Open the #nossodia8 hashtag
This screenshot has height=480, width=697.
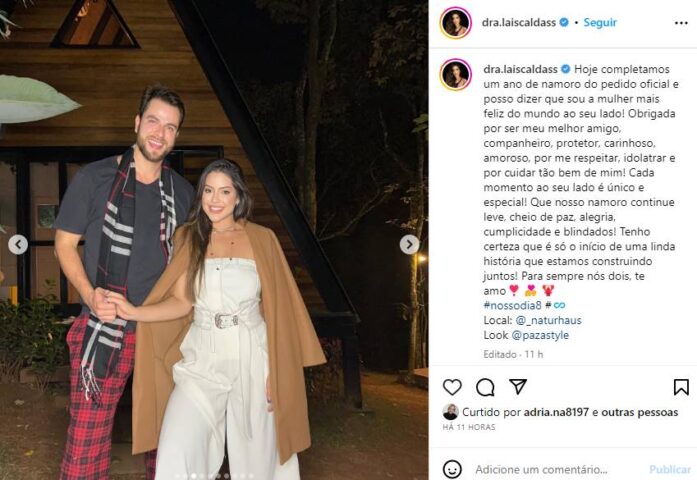[x=513, y=305]
